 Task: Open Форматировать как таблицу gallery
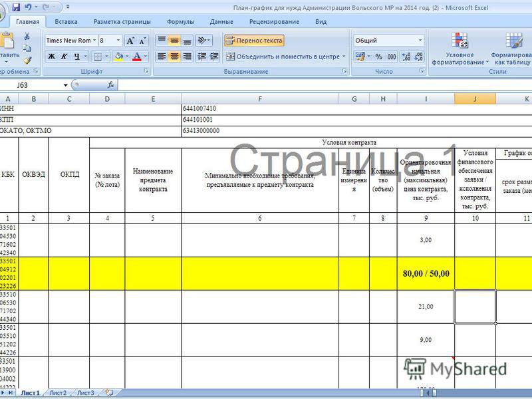pyautogui.click(x=511, y=49)
